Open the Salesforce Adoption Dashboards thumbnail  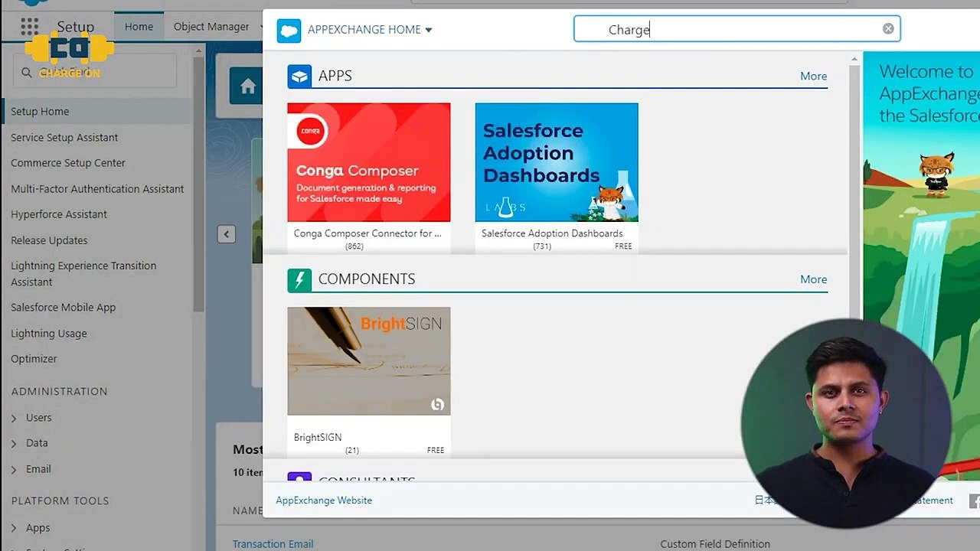point(557,162)
